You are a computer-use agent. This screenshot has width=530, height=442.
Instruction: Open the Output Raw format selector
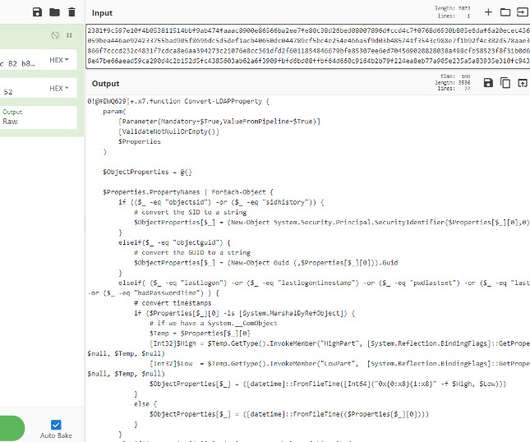tap(38, 117)
